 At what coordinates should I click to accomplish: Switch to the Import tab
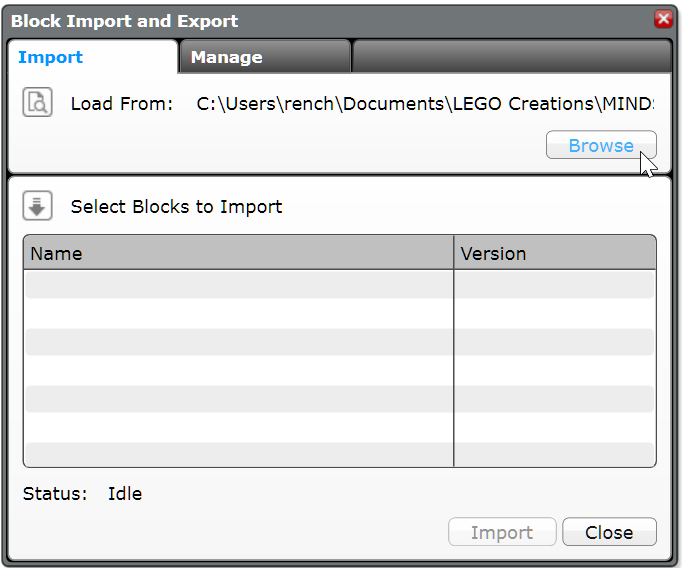pyautogui.click(x=51, y=57)
